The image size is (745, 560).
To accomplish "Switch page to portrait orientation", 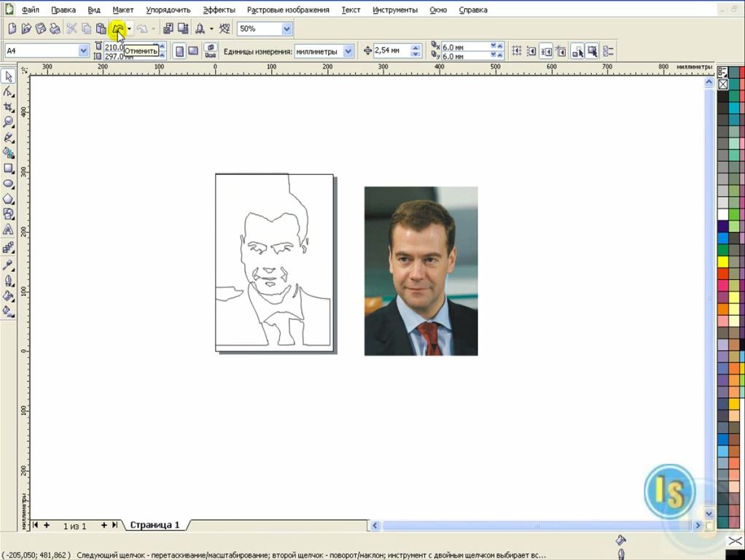I will click(x=179, y=51).
